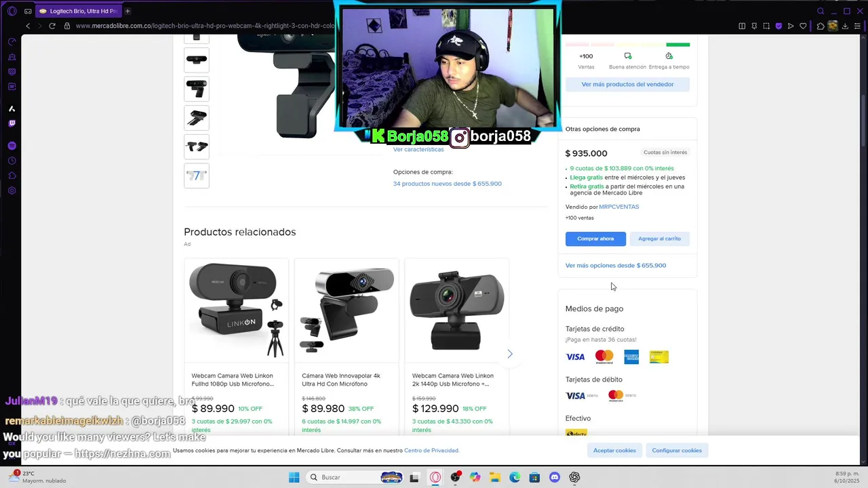
Task: Open GX Cleaner in sidebar
Action: coord(12,57)
